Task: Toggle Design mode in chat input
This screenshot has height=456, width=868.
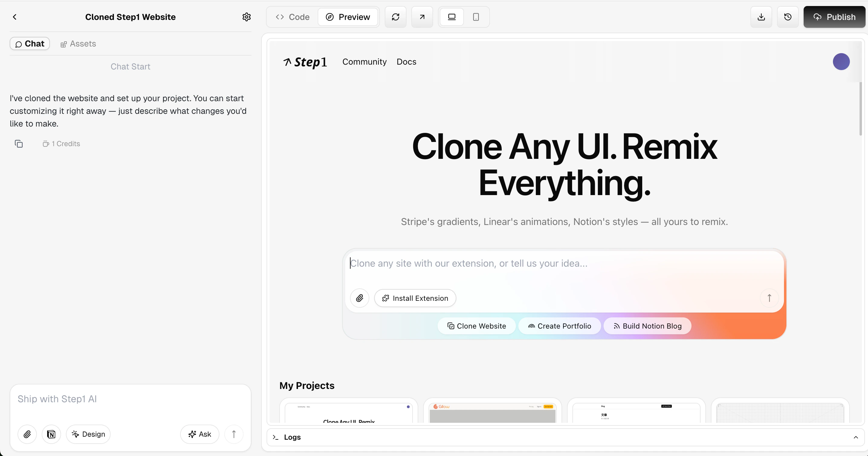Action: tap(88, 434)
